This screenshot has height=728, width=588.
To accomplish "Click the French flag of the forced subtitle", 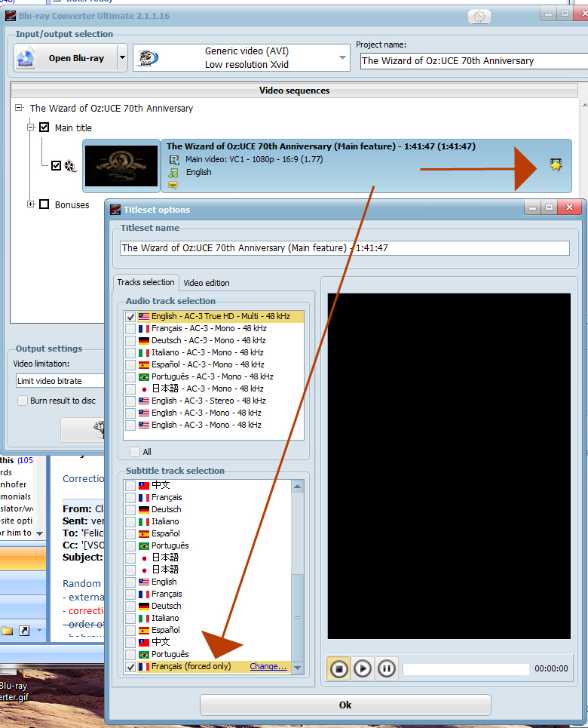I will 144,667.
